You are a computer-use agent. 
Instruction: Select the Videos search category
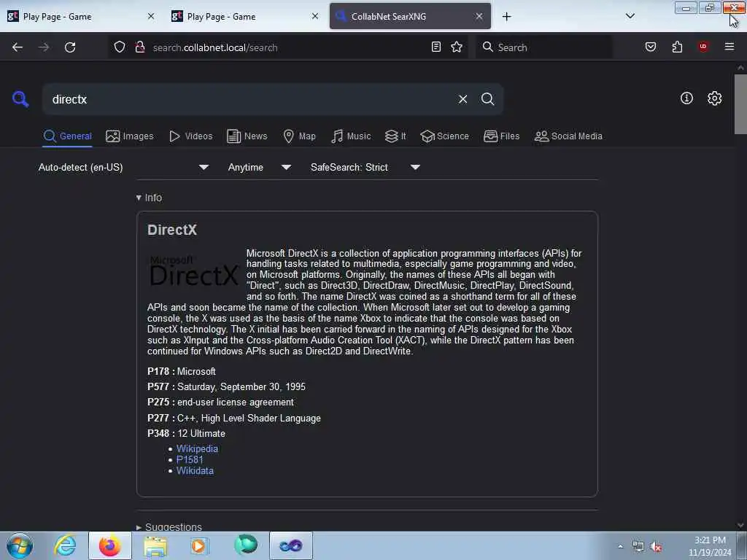coord(190,136)
